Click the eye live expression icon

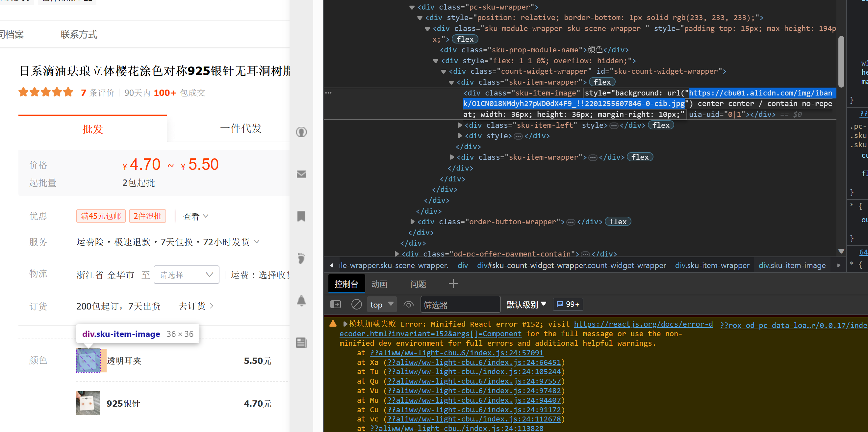(408, 305)
